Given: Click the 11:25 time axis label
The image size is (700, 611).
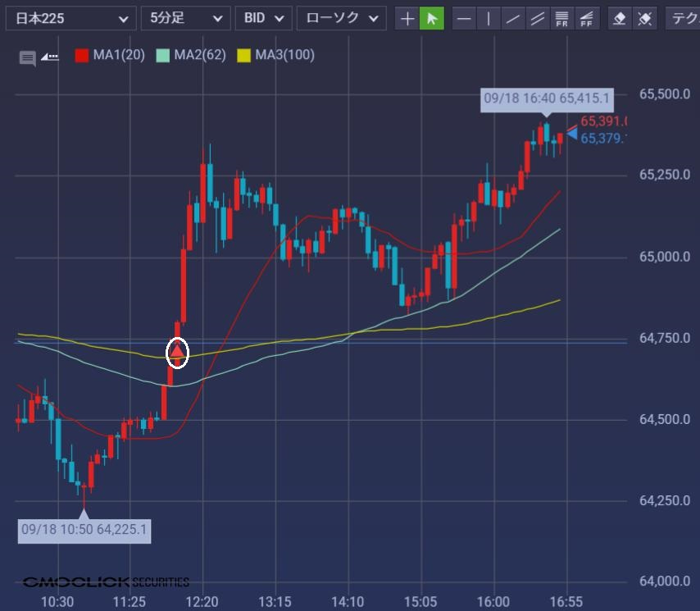Looking at the screenshot, I should [130, 602].
